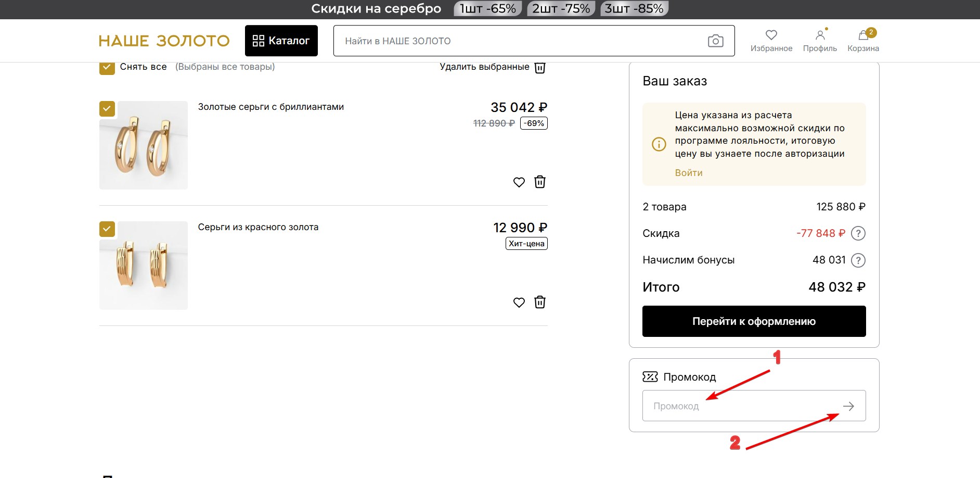Show bonus points info question mark
980x478 pixels.
point(858,260)
